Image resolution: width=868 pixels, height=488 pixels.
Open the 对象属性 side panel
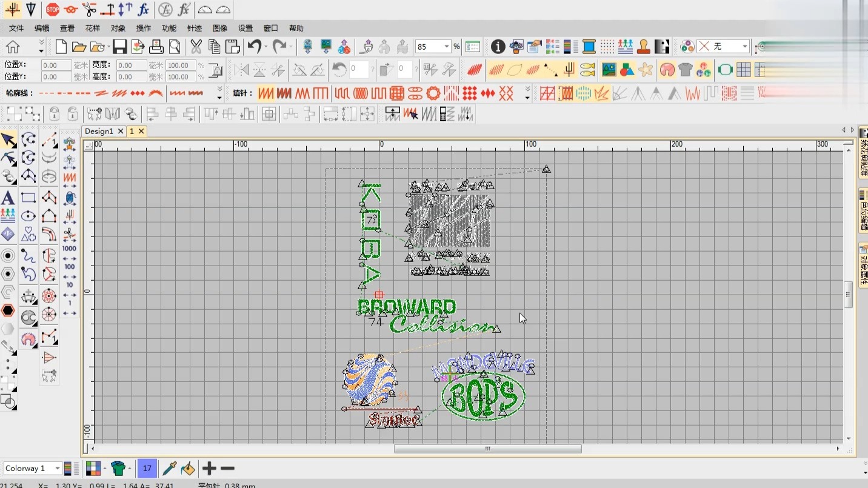click(x=863, y=264)
